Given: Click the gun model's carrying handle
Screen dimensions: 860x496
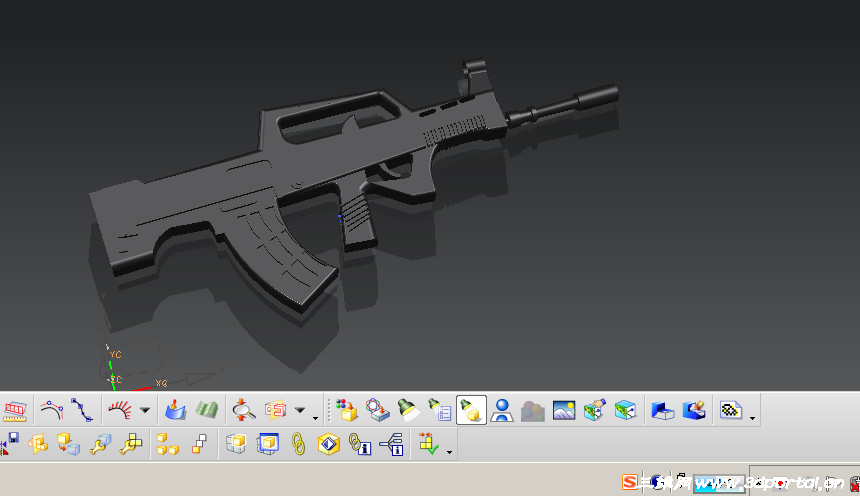Looking at the screenshot, I should [335, 116].
